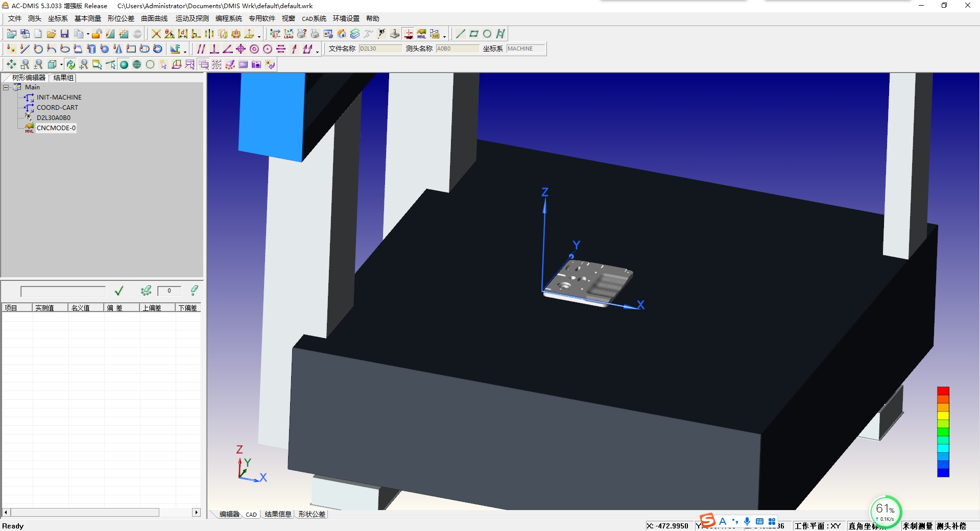Click the STOP toolbar icon
This screenshot has width=980, height=531.
point(136,34)
